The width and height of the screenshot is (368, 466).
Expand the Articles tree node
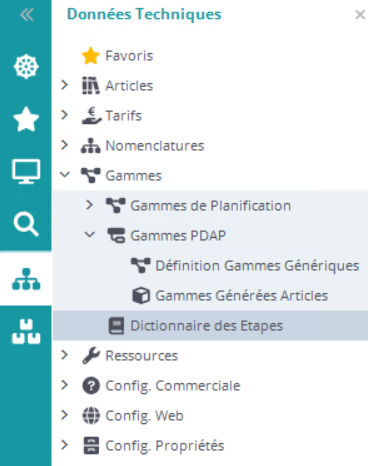pyautogui.click(x=65, y=85)
